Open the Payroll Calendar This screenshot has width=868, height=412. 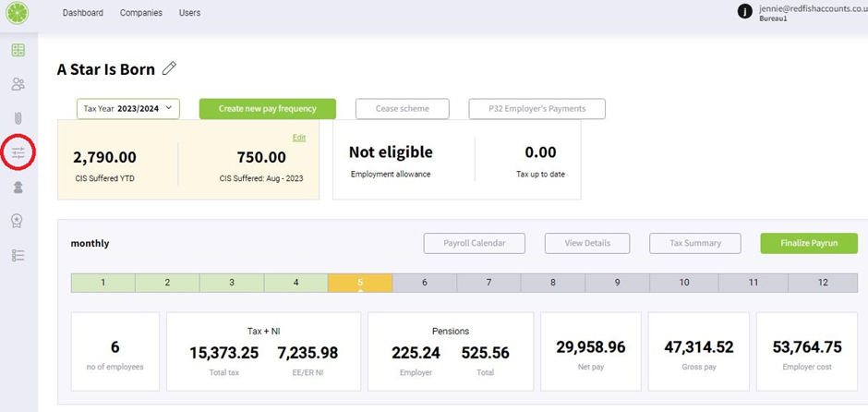pos(475,243)
